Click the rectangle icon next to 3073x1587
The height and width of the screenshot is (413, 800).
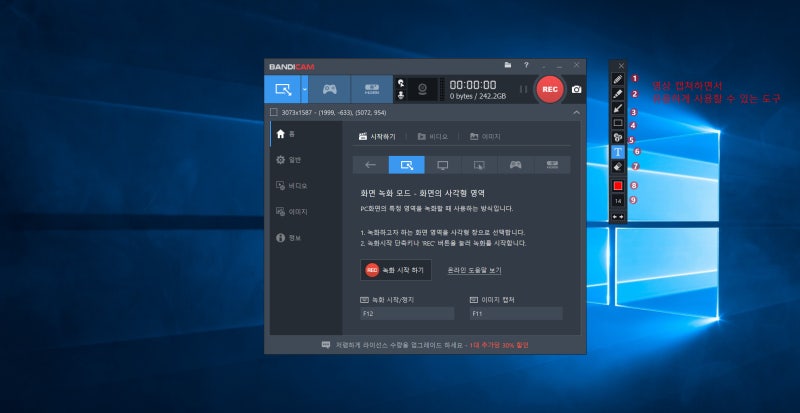point(274,112)
